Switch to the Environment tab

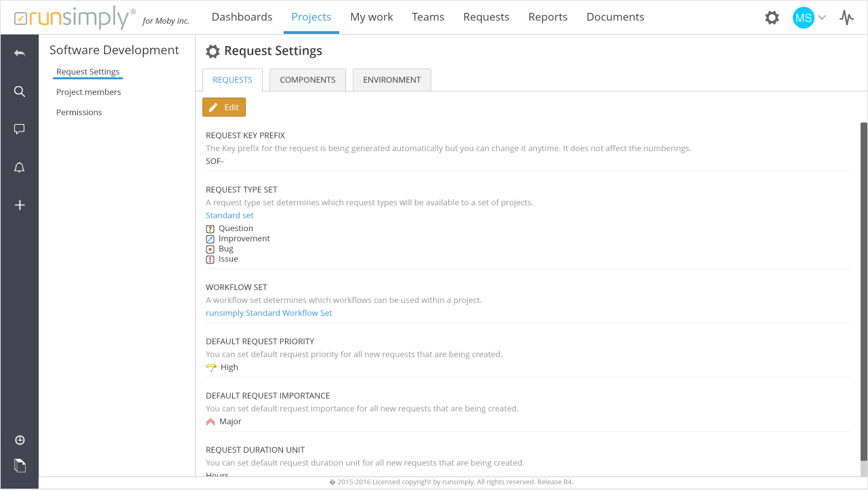click(391, 80)
